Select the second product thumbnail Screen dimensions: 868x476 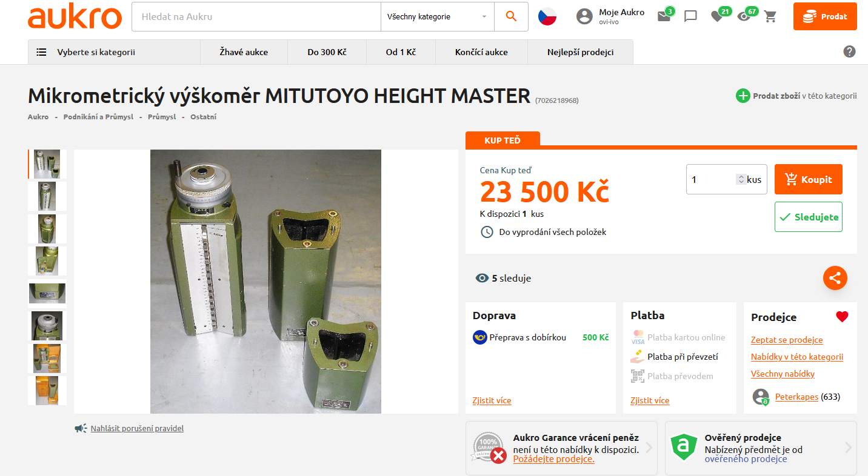(47, 196)
